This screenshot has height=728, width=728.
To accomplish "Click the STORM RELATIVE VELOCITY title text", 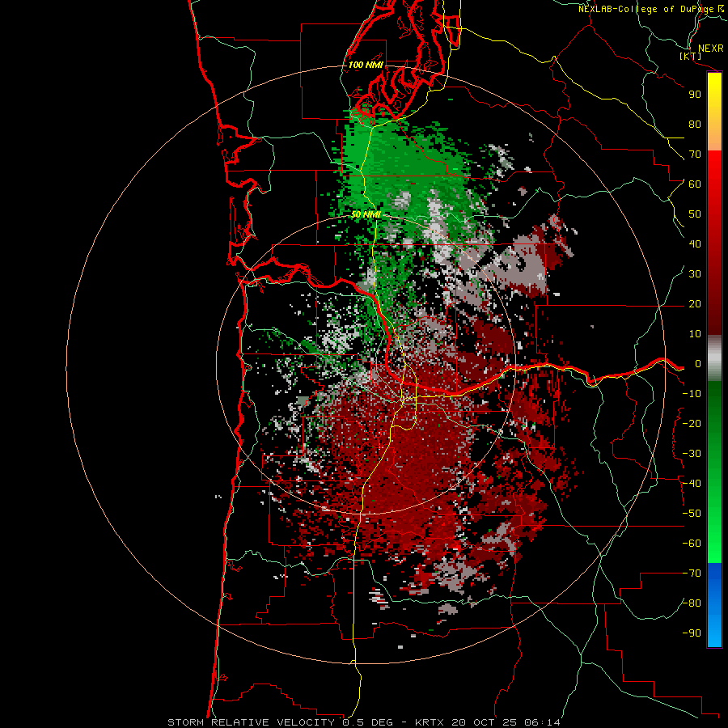I will 252,722.
